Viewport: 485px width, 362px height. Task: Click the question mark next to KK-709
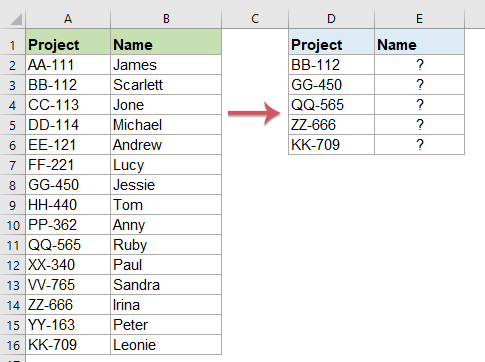420,145
